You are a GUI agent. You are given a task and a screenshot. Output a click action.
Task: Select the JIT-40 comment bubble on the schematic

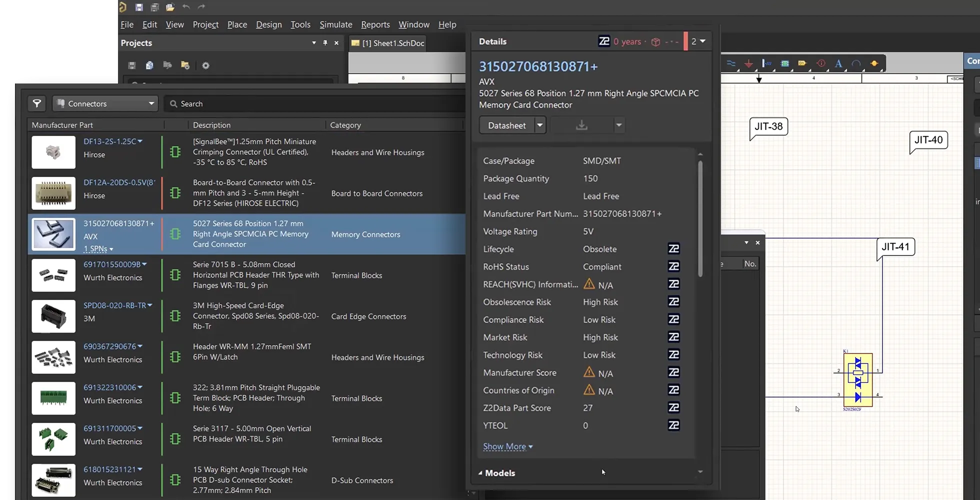928,140
